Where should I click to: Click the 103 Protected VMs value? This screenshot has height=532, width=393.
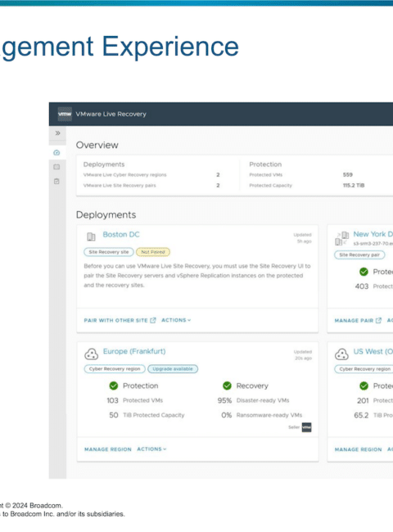point(112,400)
